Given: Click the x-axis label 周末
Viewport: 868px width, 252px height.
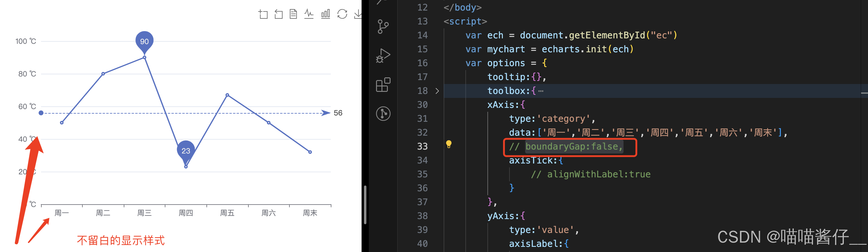Looking at the screenshot, I should pos(310,213).
